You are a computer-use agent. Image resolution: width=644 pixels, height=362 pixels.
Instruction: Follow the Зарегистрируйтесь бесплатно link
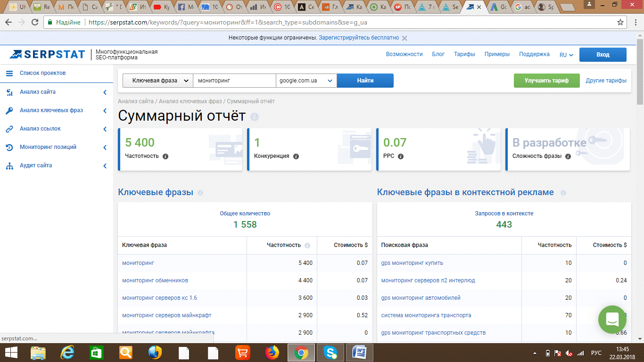pyautogui.click(x=359, y=38)
